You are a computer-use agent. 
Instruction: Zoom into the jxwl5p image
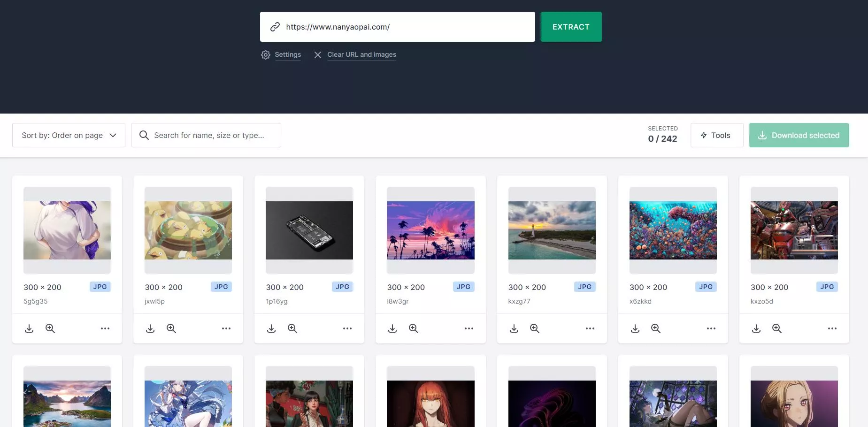171,328
